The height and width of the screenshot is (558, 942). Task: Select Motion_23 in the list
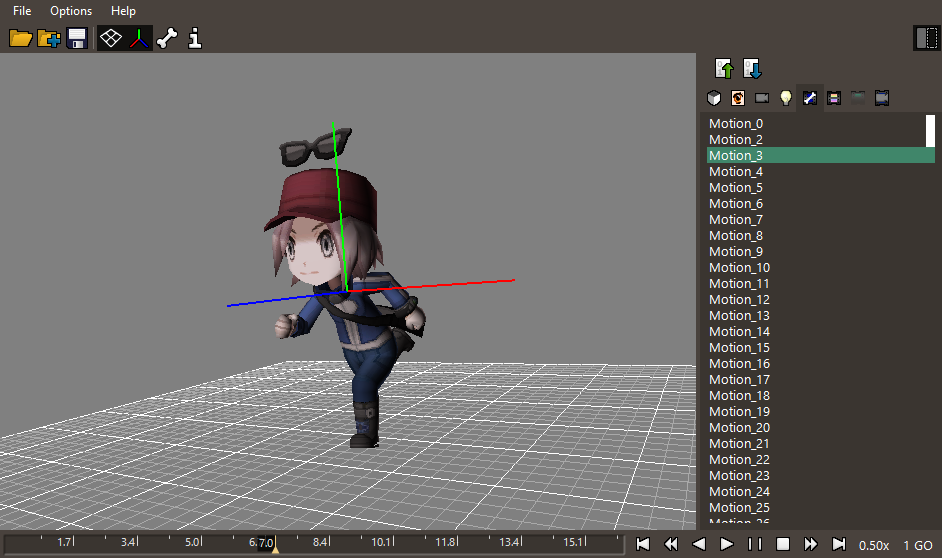pos(821,476)
